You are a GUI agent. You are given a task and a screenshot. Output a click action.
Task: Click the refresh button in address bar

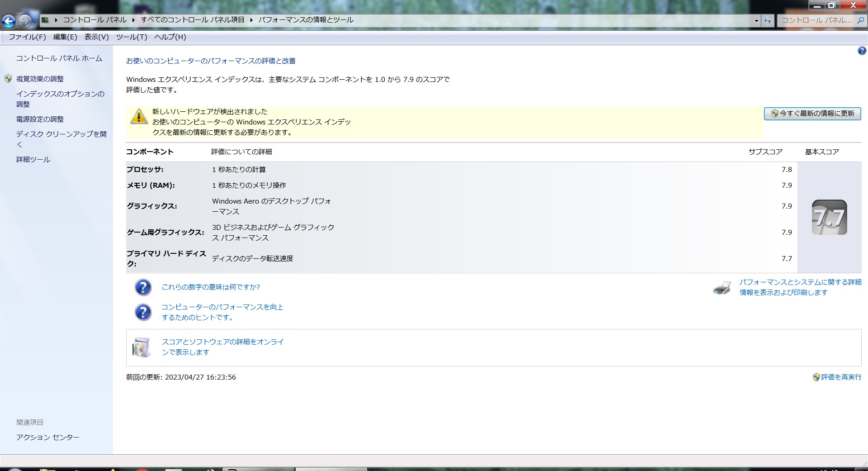pos(768,20)
